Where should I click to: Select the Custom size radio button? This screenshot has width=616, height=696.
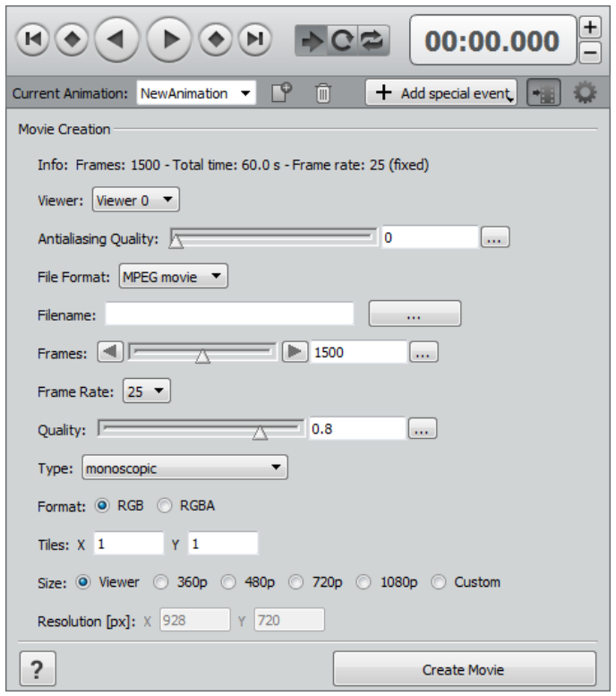click(x=439, y=582)
